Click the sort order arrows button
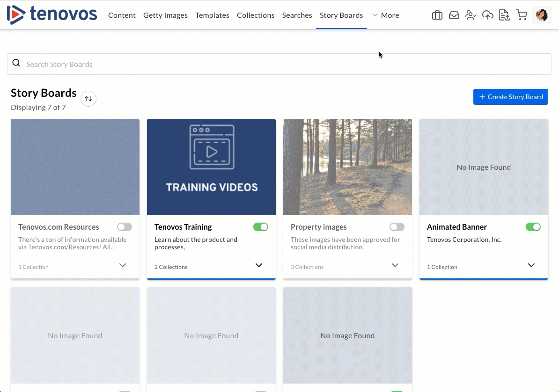 tap(88, 99)
